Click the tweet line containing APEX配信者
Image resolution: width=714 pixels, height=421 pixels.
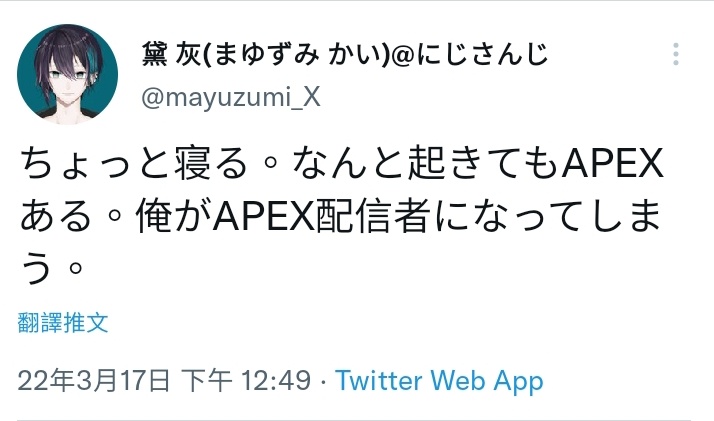[341, 215]
